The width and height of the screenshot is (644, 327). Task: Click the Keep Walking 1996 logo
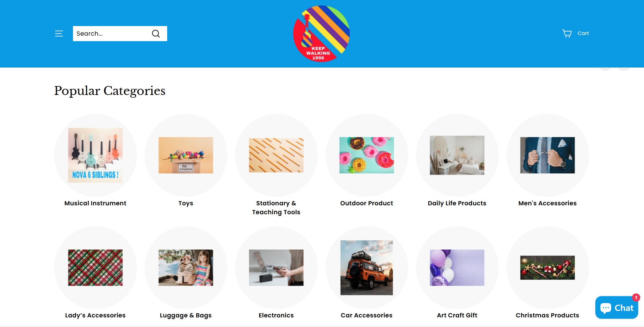click(321, 34)
